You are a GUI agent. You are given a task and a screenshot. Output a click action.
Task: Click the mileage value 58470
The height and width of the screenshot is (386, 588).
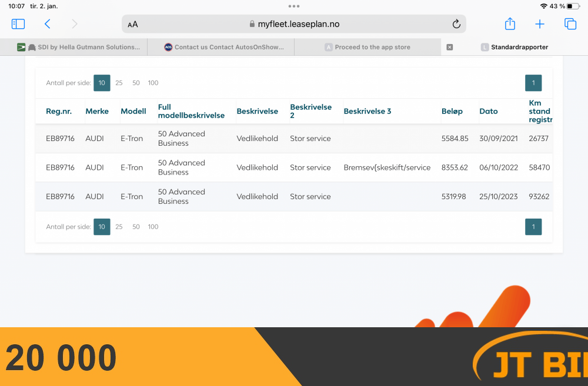pyautogui.click(x=539, y=167)
